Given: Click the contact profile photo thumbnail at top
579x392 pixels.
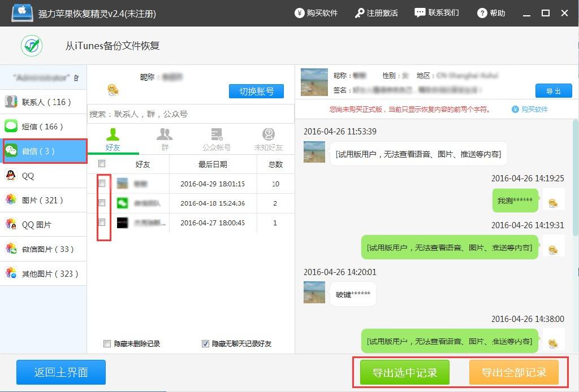Looking at the screenshot, I should click(314, 82).
